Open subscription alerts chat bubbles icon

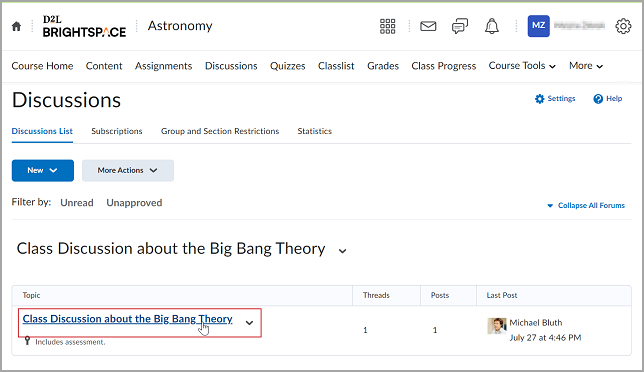[x=460, y=26]
